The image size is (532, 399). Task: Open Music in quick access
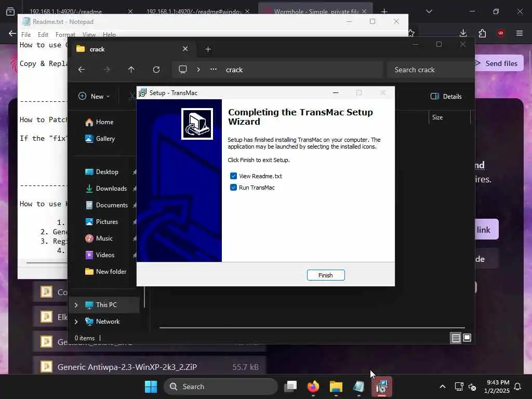104,238
